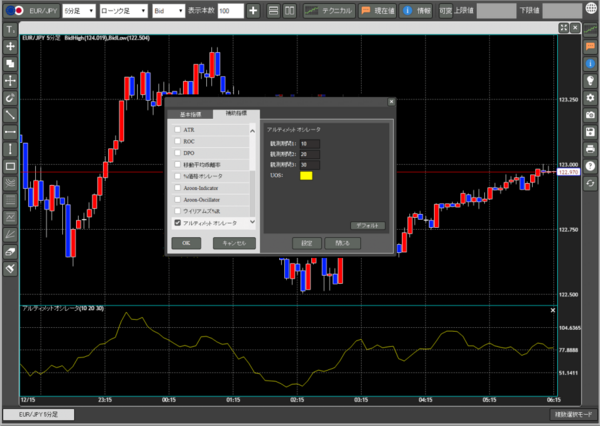Image resolution: width=600 pixels, height=426 pixels.
Task: Select the horizontal line tool
Action: click(10, 132)
